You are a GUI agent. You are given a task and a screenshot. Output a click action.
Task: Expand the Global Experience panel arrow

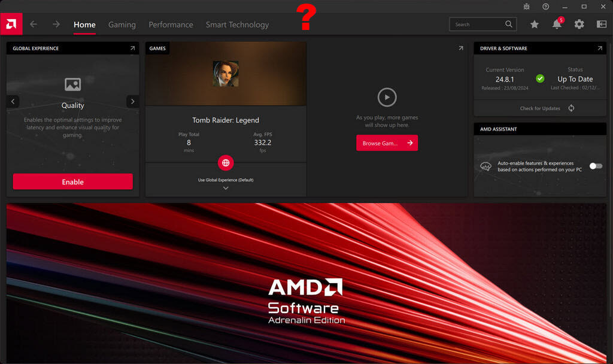[x=132, y=48]
